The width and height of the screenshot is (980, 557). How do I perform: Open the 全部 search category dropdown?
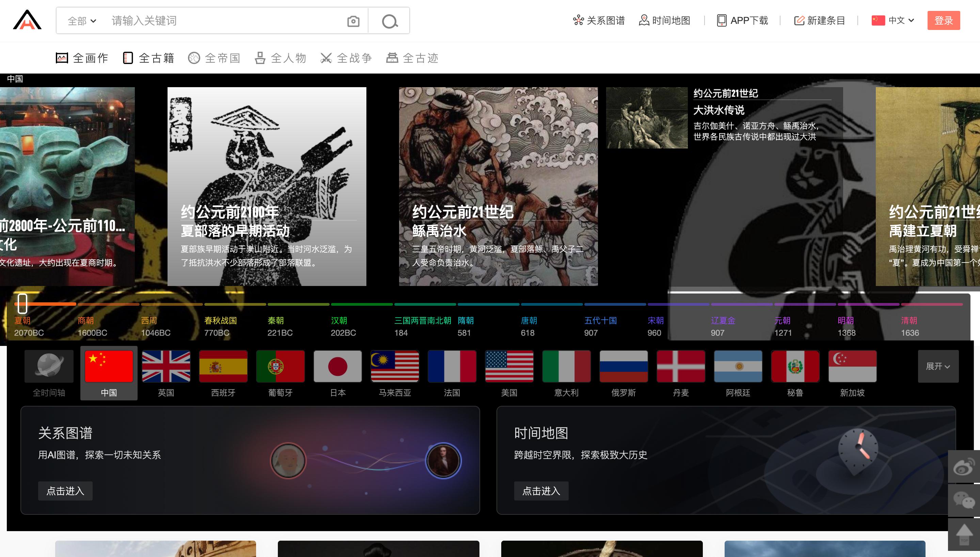tap(82, 21)
